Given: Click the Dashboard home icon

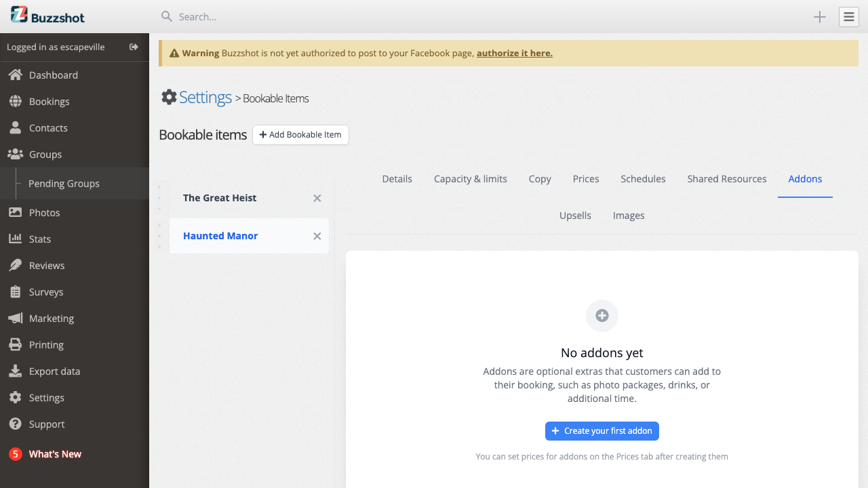Looking at the screenshot, I should coord(15,75).
